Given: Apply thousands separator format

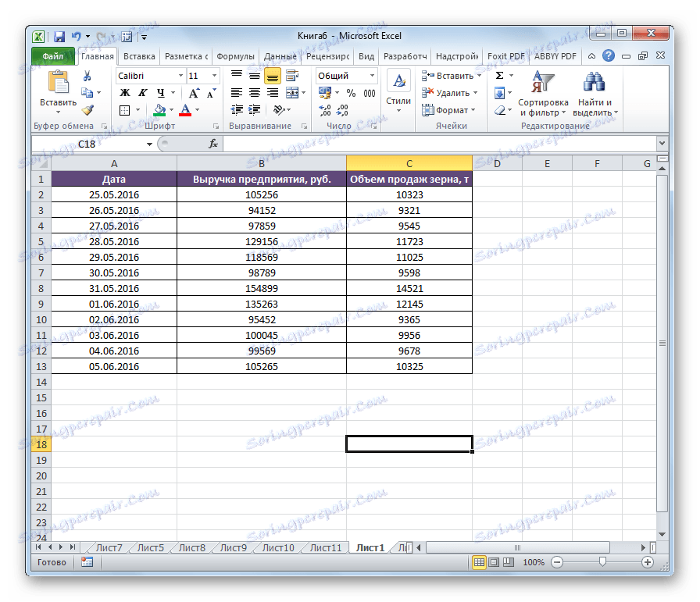Looking at the screenshot, I should click(370, 93).
